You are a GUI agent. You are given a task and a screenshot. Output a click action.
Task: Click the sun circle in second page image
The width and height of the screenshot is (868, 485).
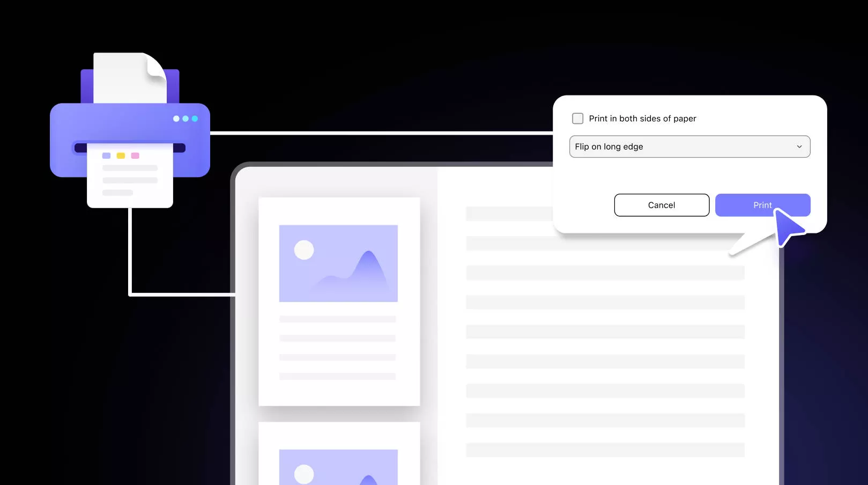click(304, 474)
